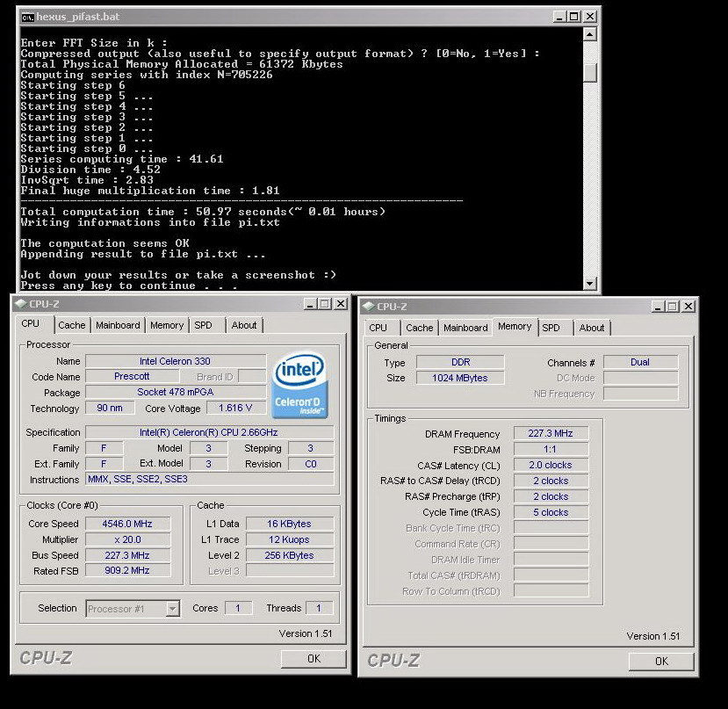This screenshot has width=728, height=709.
Task: Click the Stepping value 3
Action: tap(311, 448)
